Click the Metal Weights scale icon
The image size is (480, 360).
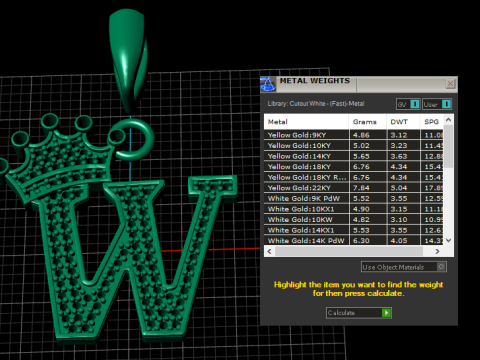coord(268,84)
